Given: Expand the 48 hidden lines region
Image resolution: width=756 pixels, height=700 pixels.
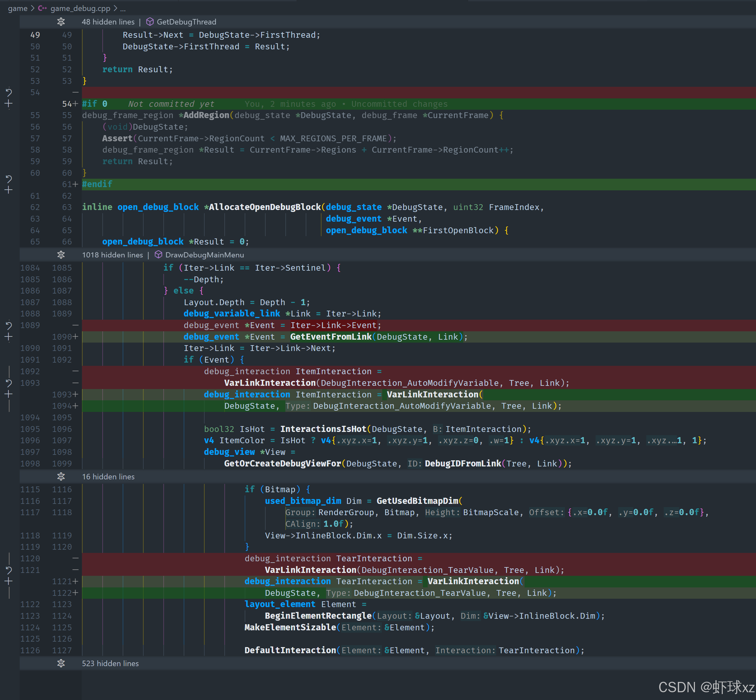Looking at the screenshot, I should pos(61,22).
